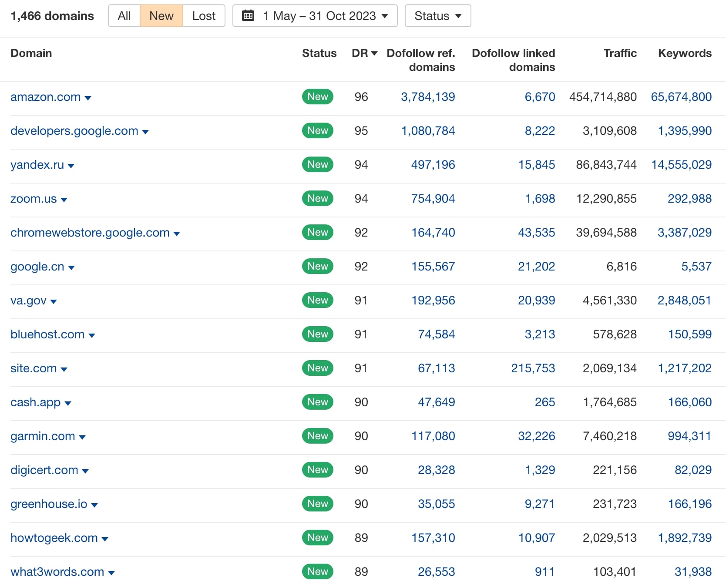Open digicert.com domain link
Image resolution: width=726 pixels, height=588 pixels.
[44, 470]
